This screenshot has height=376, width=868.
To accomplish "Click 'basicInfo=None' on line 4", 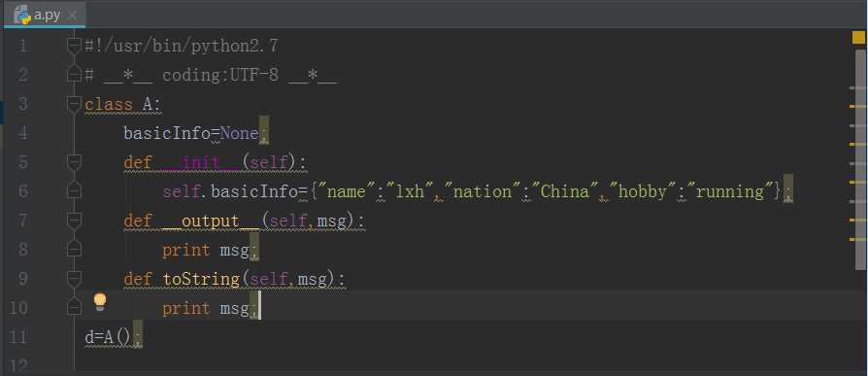I will point(191,133).
